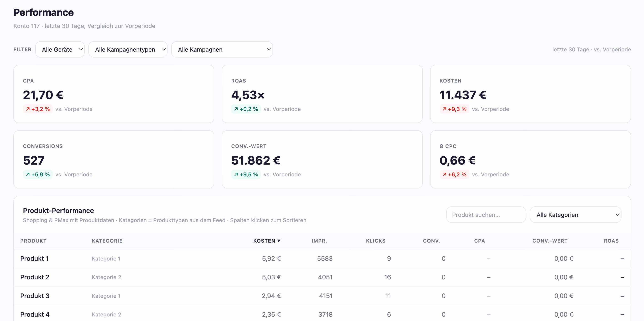Sort table by Impr. column
Image resolution: width=644 pixels, height=321 pixels.
pyautogui.click(x=319, y=241)
